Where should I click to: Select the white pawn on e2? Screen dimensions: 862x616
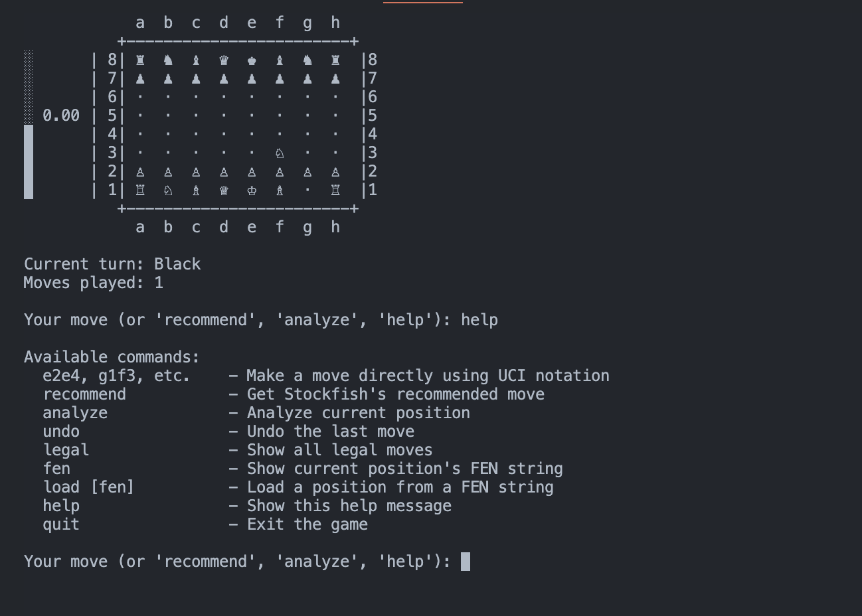[x=252, y=172]
